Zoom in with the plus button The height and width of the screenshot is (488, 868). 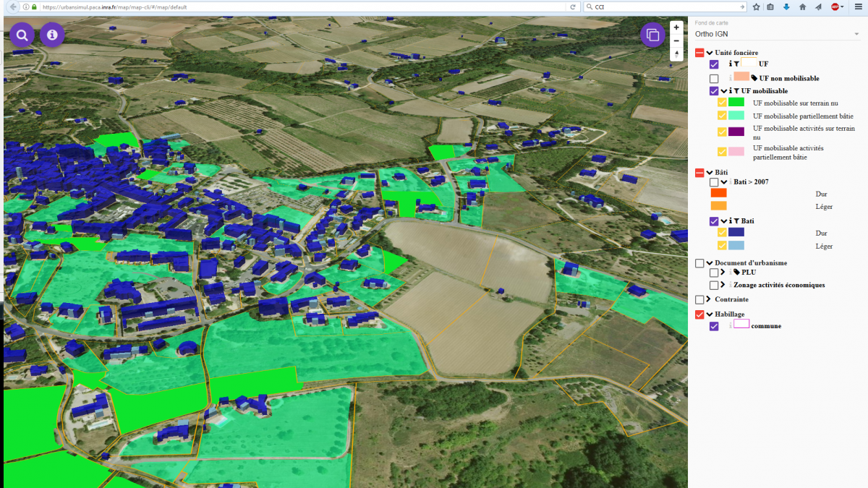tap(676, 27)
